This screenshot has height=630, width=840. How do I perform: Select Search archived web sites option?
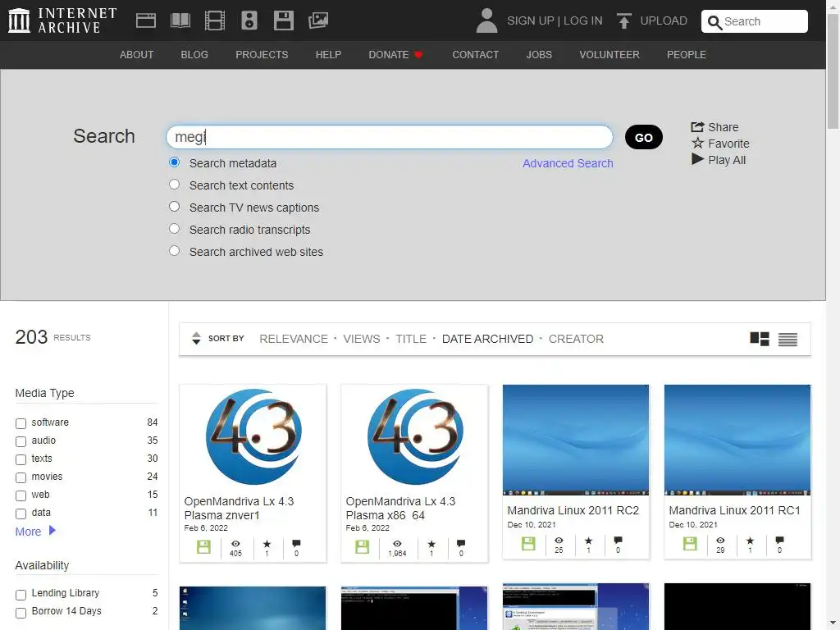[174, 251]
